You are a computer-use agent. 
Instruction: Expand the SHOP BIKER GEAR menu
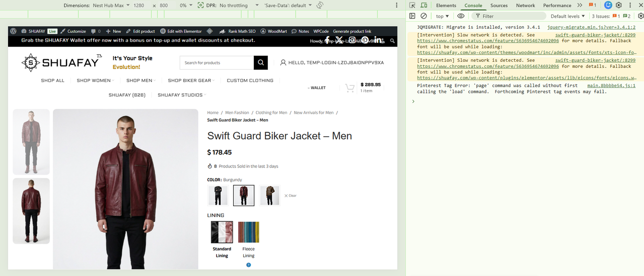(x=191, y=80)
